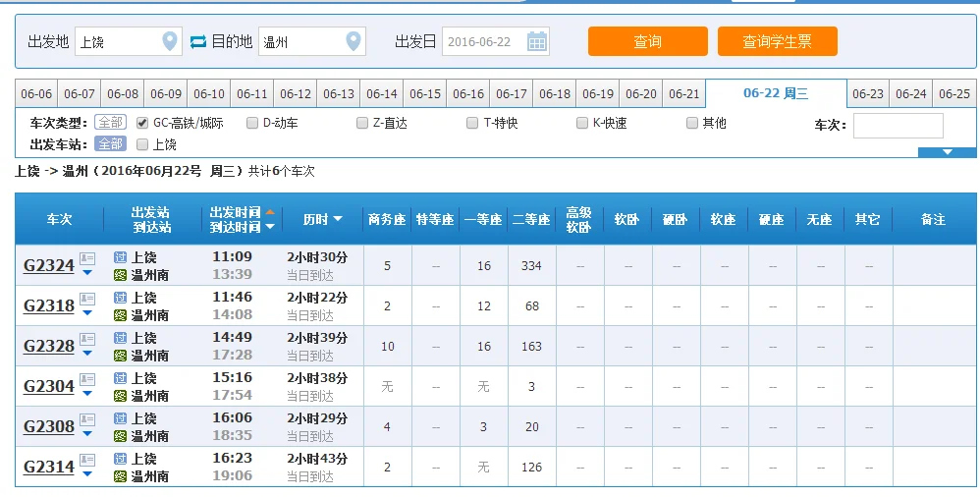
Task: Open the stop-list card icon for G2314
Action: tap(87, 460)
